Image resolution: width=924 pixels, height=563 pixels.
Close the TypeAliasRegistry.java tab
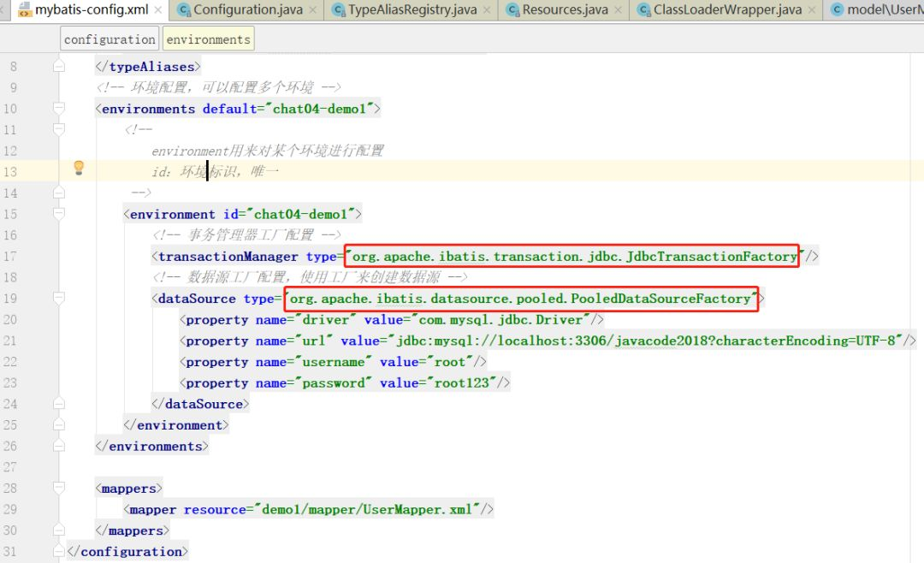coord(486,10)
